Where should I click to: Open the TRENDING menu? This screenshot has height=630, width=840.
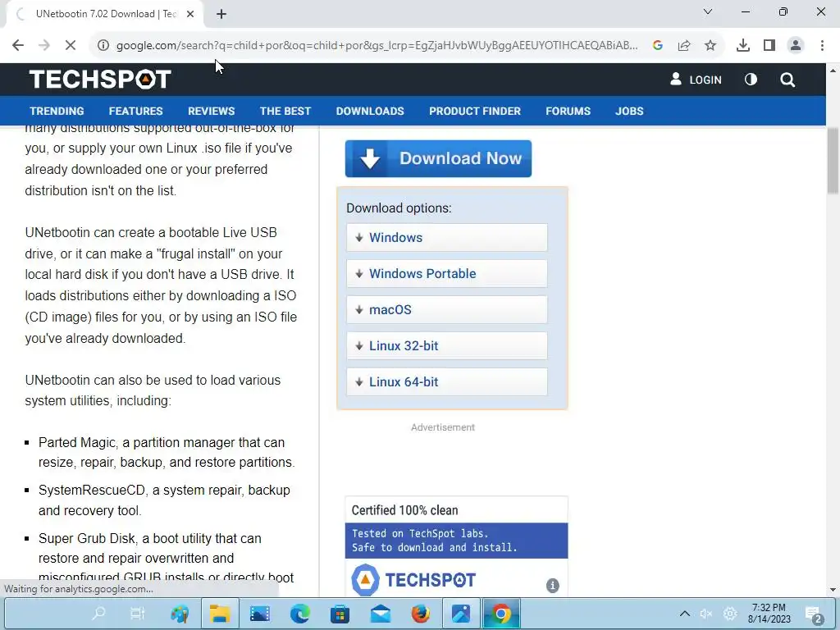click(57, 111)
